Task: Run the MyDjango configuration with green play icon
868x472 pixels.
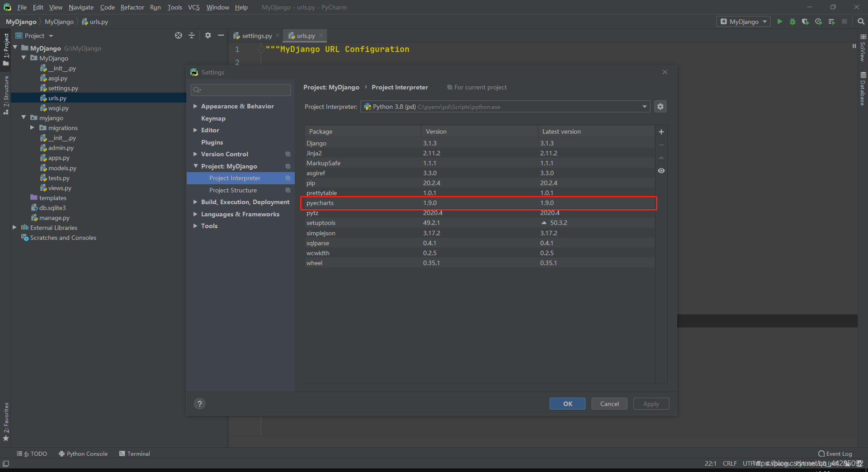Action: (x=779, y=22)
